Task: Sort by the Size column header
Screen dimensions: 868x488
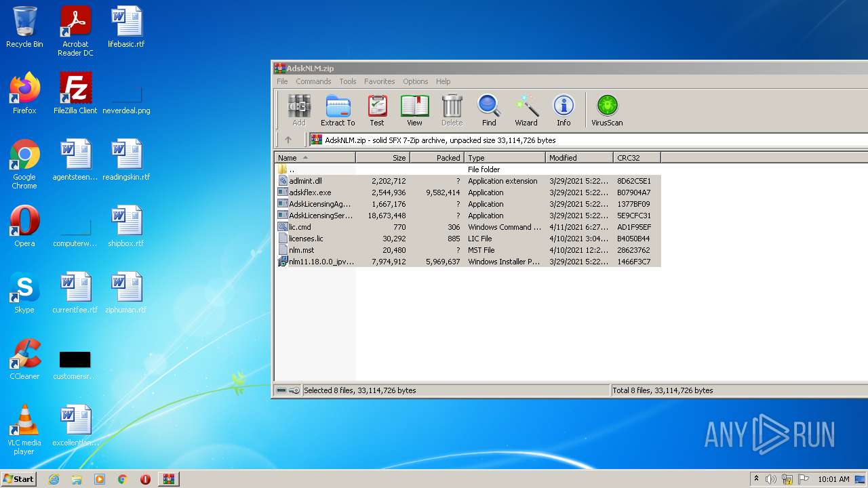Action: [x=382, y=158]
